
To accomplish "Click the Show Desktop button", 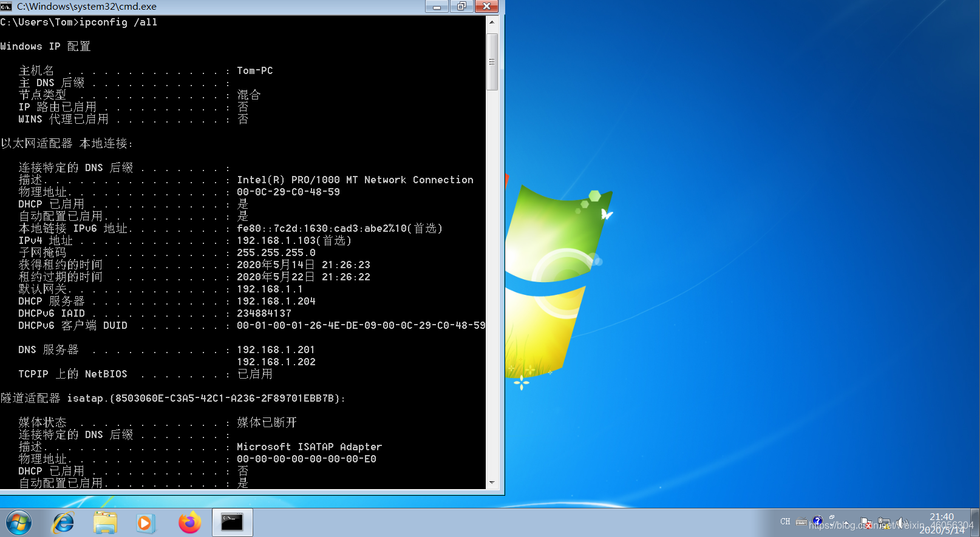I will point(975,522).
